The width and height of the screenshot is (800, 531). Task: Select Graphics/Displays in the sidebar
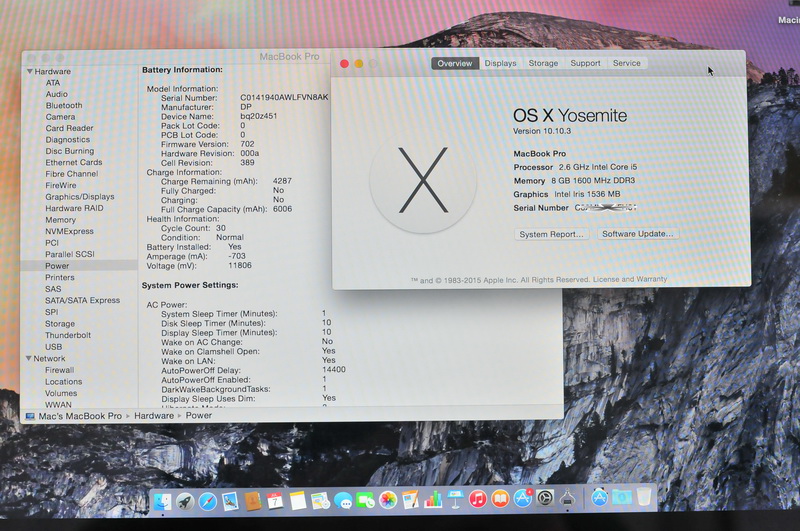coord(80,197)
